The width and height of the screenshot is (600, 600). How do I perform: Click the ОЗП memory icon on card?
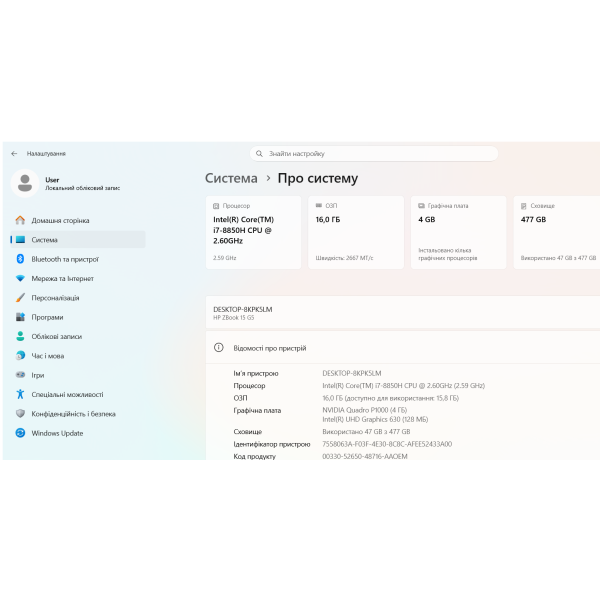tap(318, 205)
